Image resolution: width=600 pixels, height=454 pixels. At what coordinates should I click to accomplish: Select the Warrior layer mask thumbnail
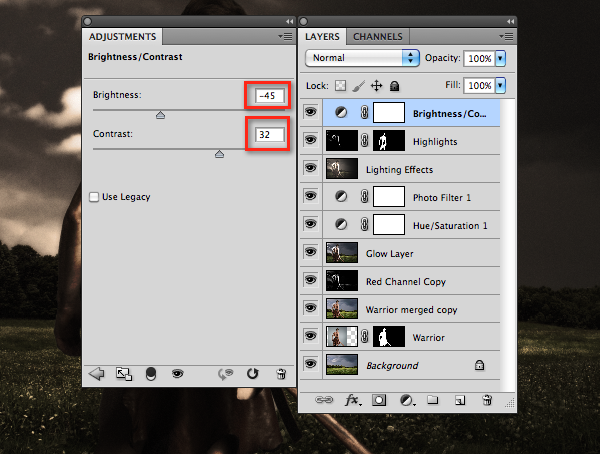[389, 336]
